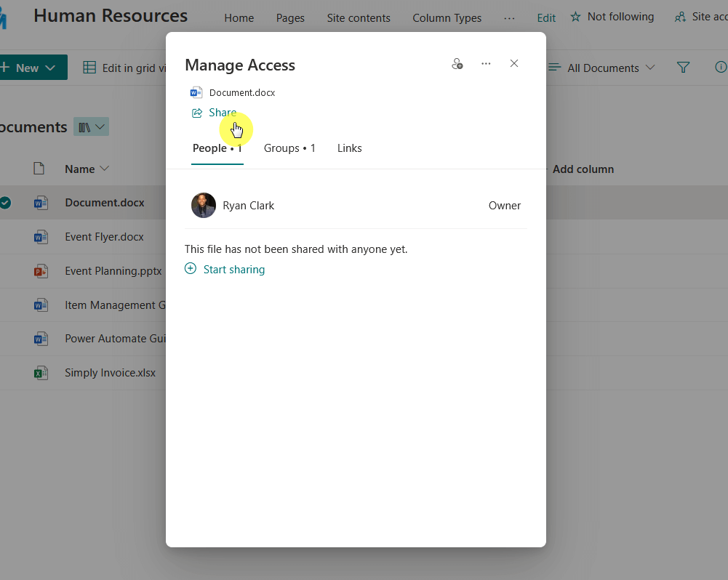Go to Home navigation item

[x=239, y=18]
